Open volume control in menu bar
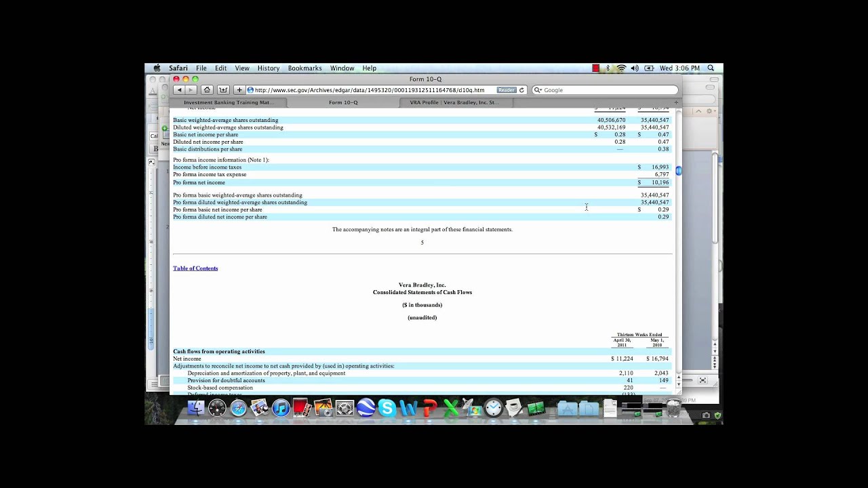This screenshot has width=868, height=488. 635,68
